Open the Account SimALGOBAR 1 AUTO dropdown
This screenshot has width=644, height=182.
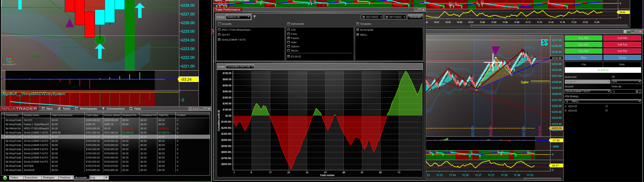[x=587, y=91]
